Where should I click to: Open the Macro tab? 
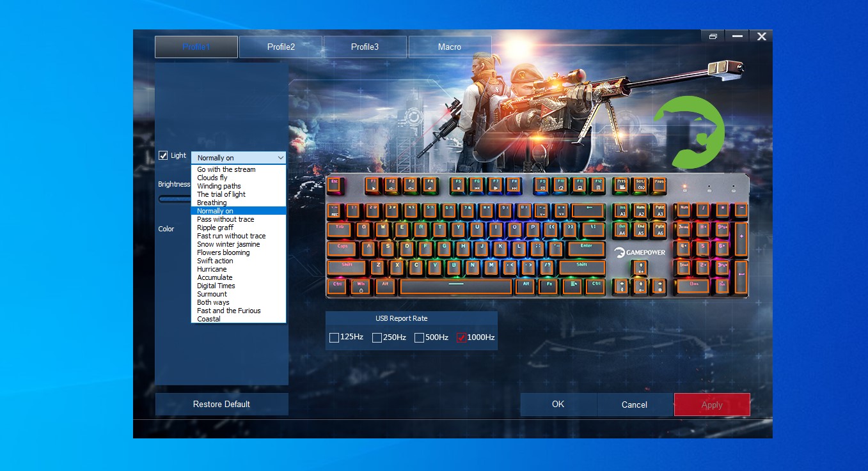coord(450,47)
